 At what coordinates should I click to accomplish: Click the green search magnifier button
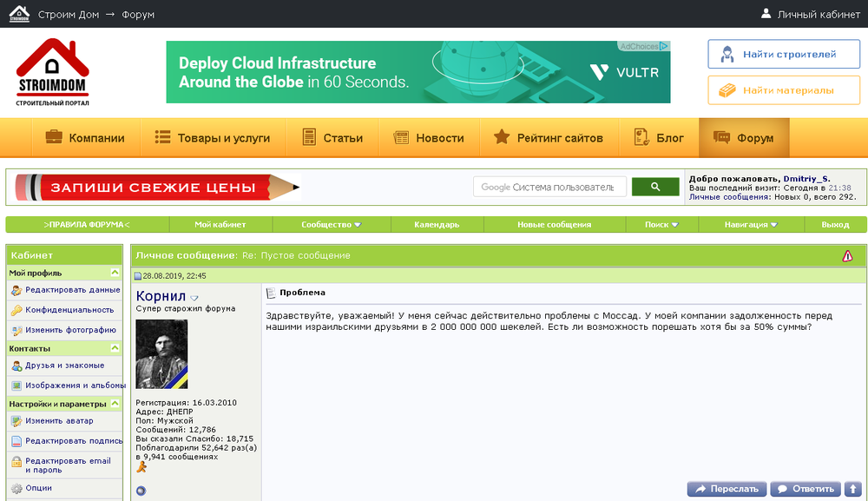655,187
